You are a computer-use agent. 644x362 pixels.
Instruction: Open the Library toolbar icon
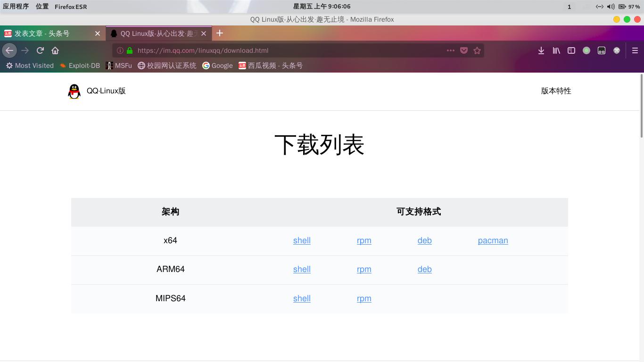click(556, 50)
